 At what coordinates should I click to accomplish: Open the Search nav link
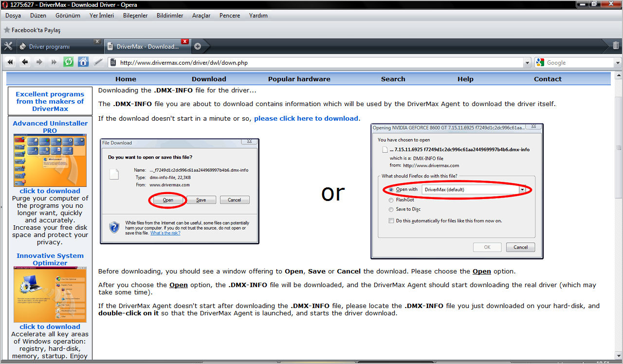[393, 79]
